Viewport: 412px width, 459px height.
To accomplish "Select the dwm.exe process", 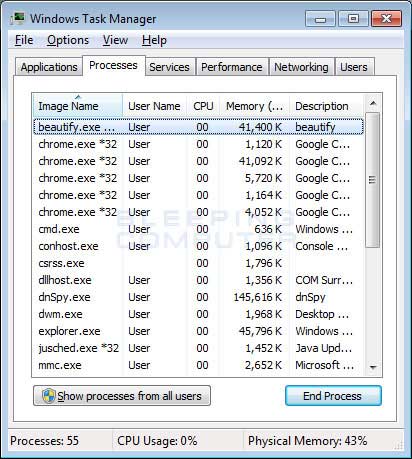I will [x=198, y=314].
